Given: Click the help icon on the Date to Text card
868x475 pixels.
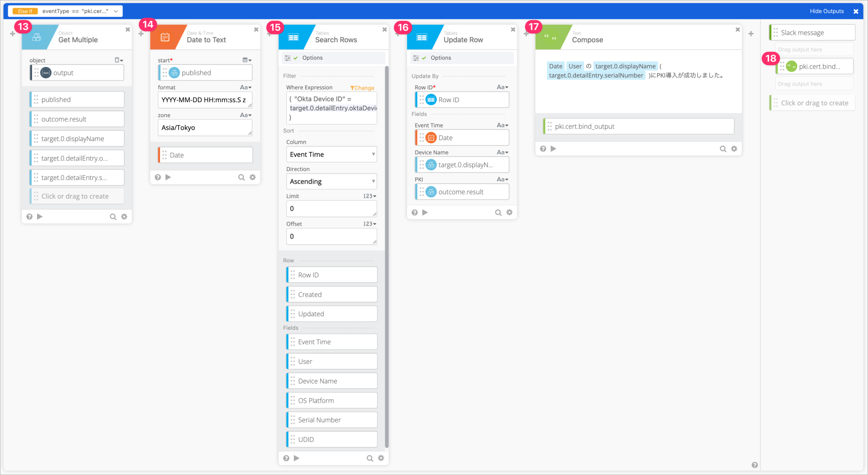Looking at the screenshot, I should coord(157,177).
